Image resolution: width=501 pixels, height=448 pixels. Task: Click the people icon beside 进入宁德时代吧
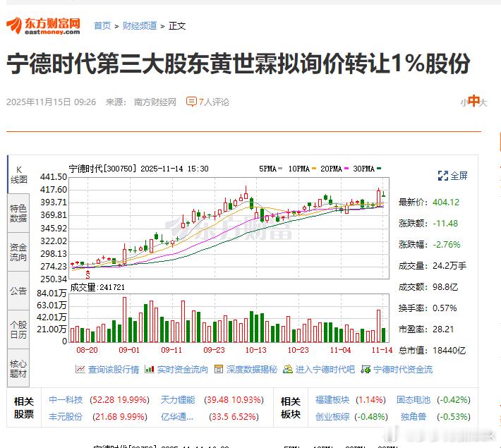pos(288,369)
